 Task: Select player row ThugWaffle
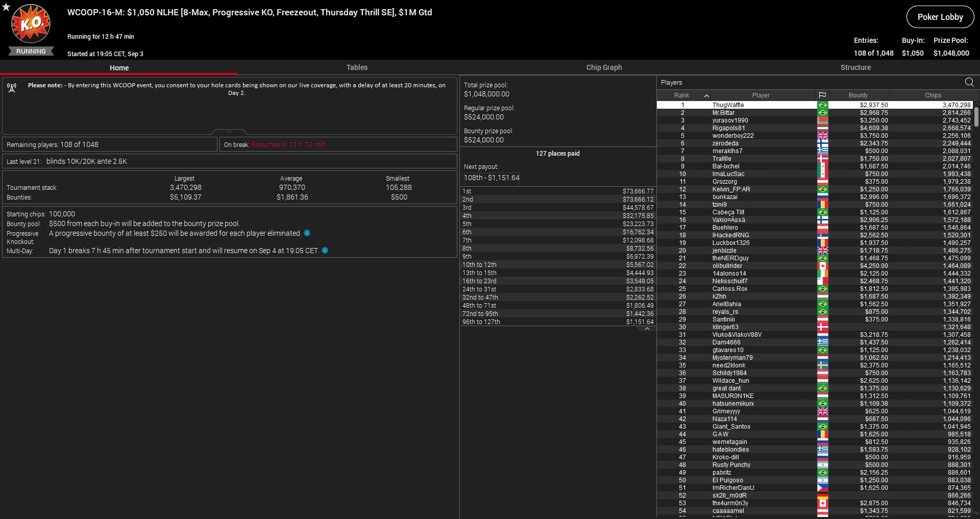(815, 105)
